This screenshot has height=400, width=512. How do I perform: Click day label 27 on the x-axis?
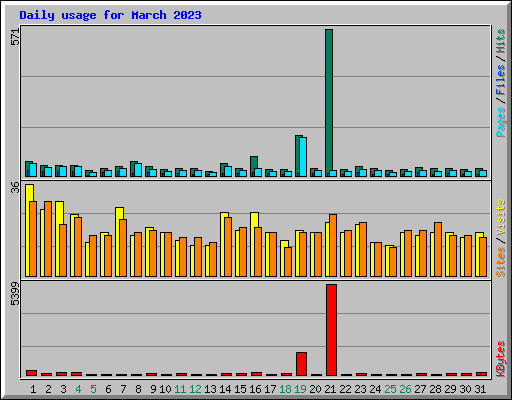tap(420, 389)
